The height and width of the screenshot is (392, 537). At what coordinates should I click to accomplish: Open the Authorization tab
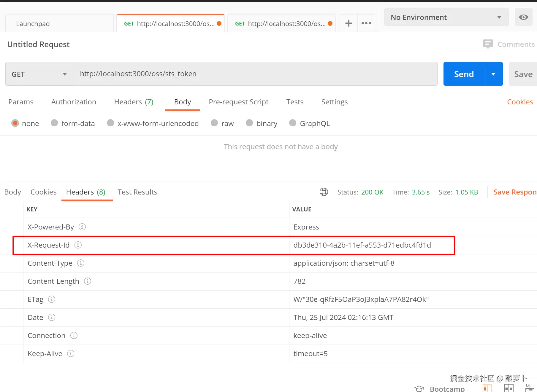[x=74, y=102]
